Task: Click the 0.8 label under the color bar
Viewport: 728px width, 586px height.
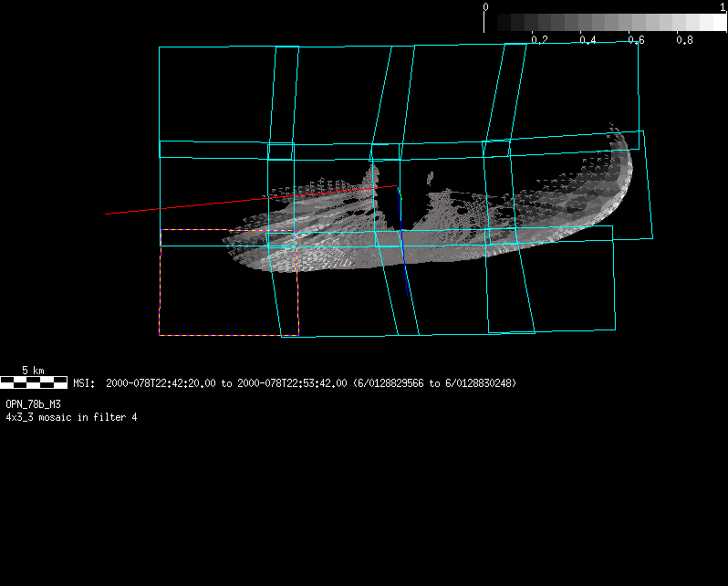Action: coord(684,40)
